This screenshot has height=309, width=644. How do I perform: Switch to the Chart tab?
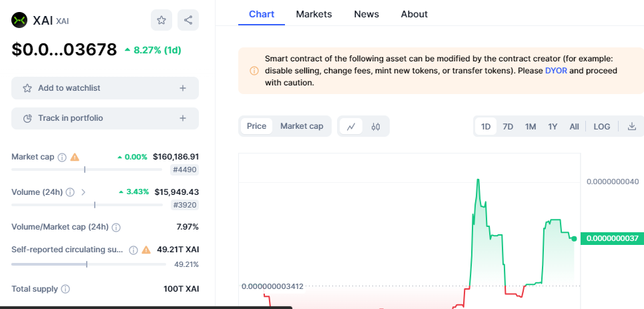pos(262,14)
